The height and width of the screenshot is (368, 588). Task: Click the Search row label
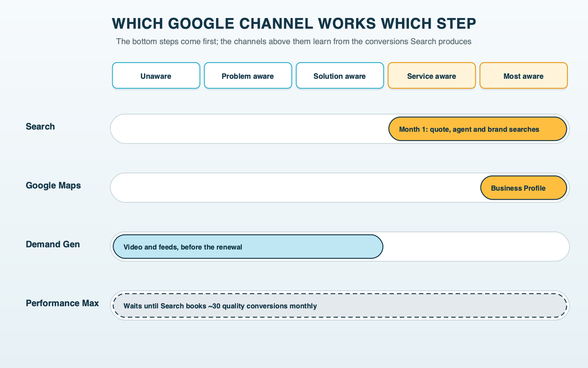(x=40, y=127)
